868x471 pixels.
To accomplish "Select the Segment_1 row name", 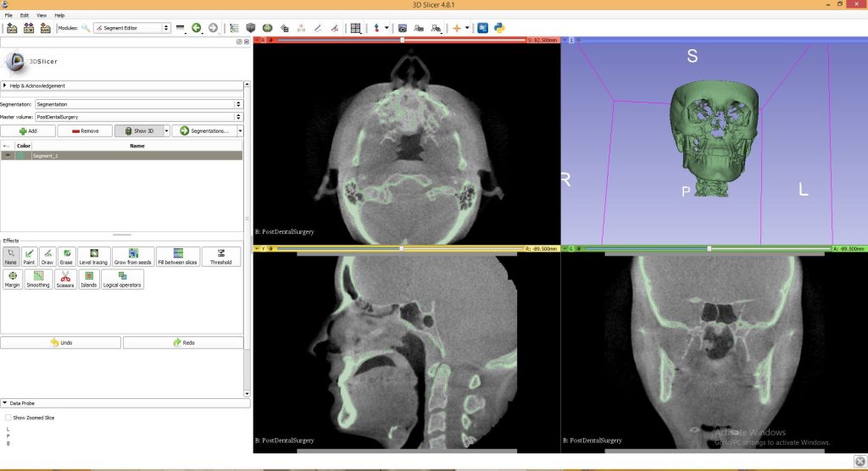I will (x=46, y=156).
